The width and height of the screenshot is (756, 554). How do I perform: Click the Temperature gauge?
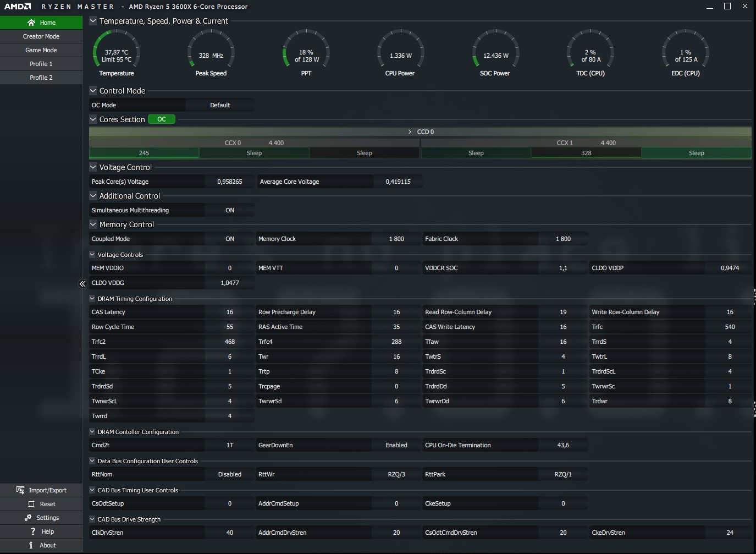(117, 53)
